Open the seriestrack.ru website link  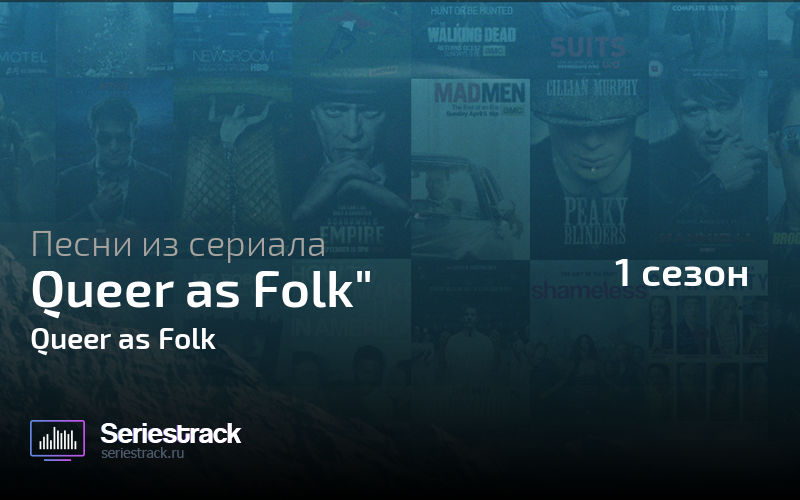click(142, 453)
